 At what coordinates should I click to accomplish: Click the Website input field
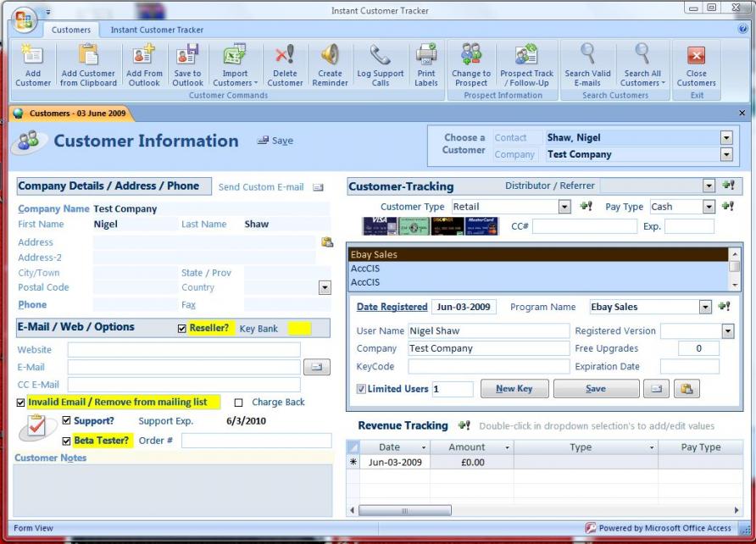[x=184, y=350]
